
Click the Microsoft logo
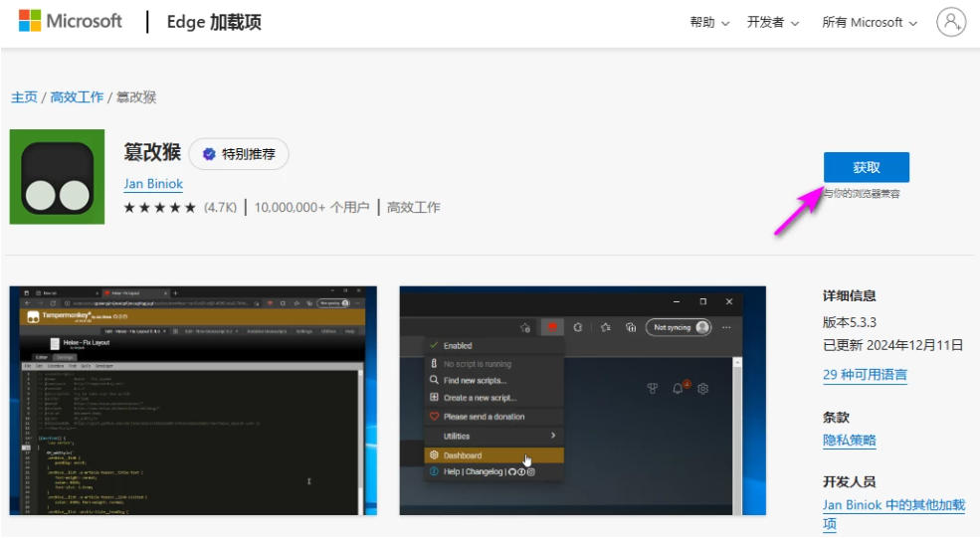pyautogui.click(x=70, y=21)
